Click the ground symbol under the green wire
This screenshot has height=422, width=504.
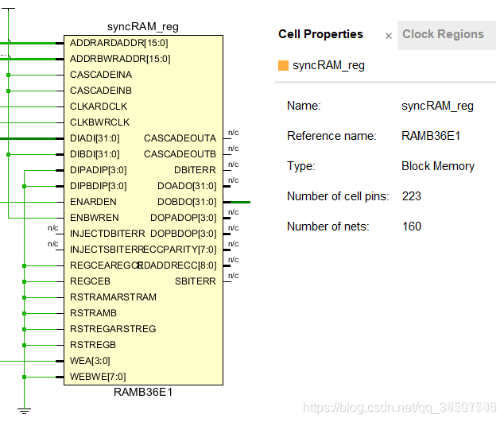24,411
